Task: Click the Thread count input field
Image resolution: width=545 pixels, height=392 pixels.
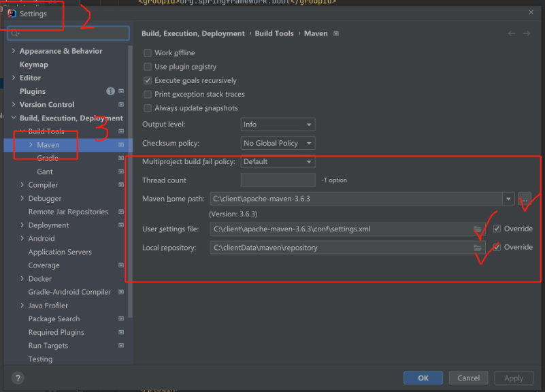Action: 278,180
